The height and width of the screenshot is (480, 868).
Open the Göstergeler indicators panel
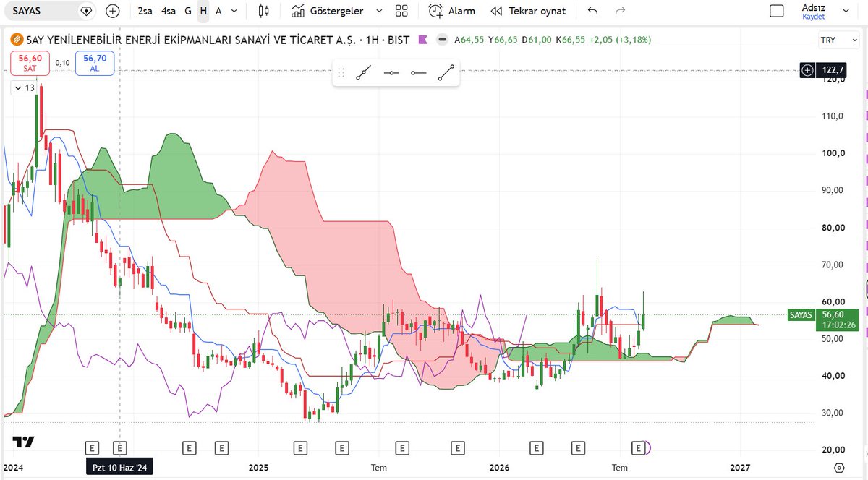point(326,11)
